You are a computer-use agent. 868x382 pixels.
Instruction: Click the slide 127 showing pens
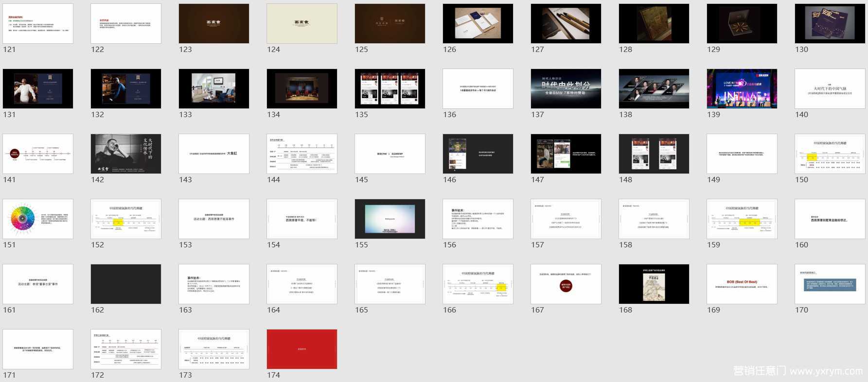566,23
